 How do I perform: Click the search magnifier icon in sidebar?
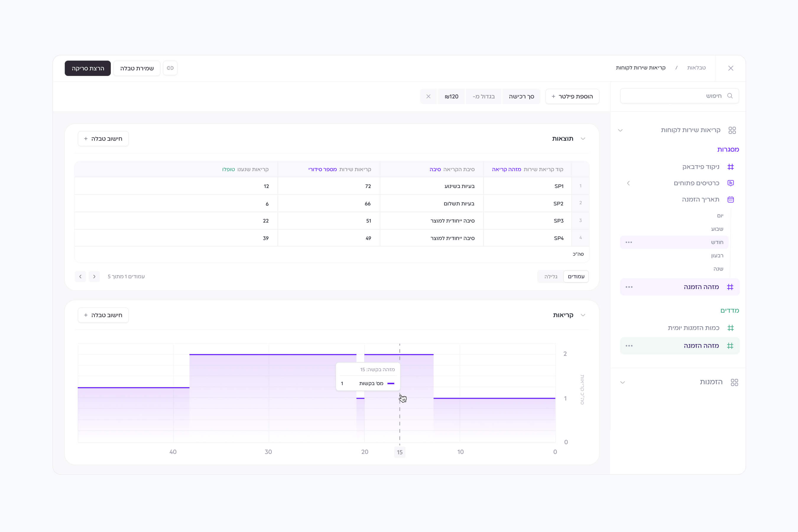click(x=730, y=96)
